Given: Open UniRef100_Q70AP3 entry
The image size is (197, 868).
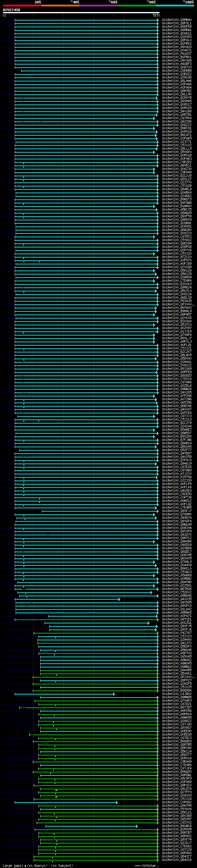Looking at the screenshot, I should [177, 700].
